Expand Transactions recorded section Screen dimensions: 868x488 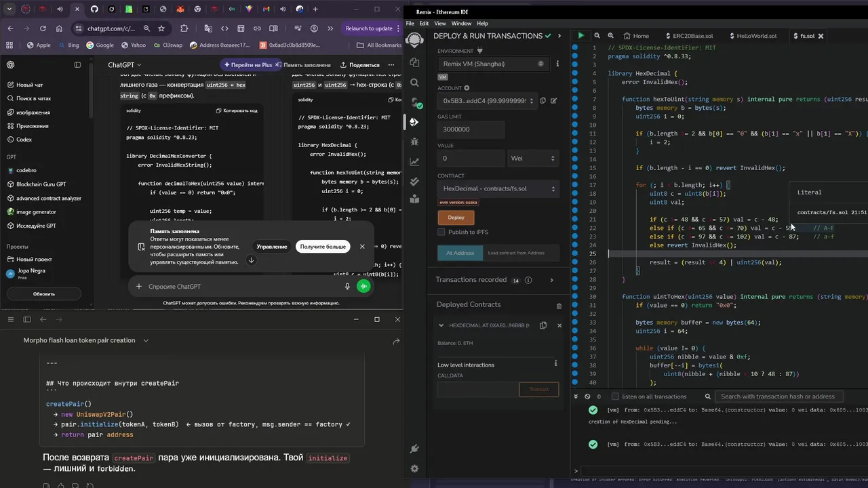tap(551, 280)
